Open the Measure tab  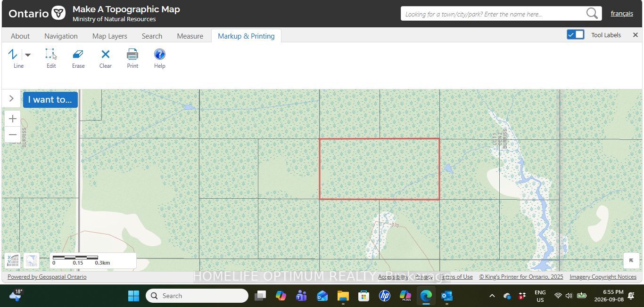click(x=190, y=36)
